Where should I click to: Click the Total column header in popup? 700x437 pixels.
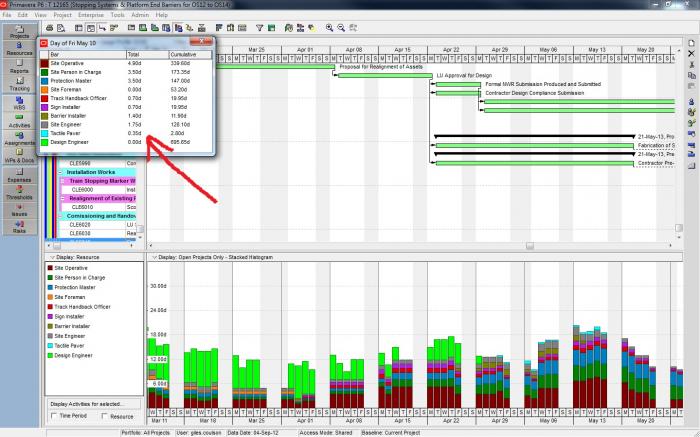coord(147,54)
